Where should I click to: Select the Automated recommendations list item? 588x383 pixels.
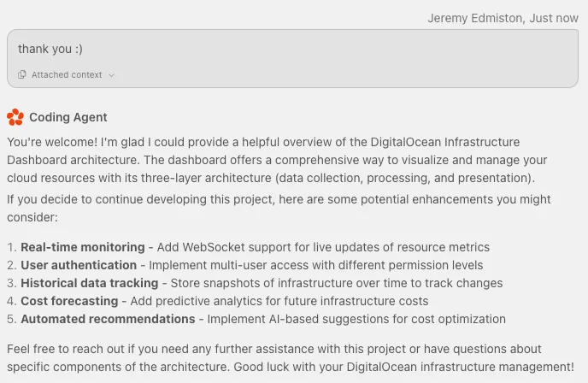click(256, 319)
